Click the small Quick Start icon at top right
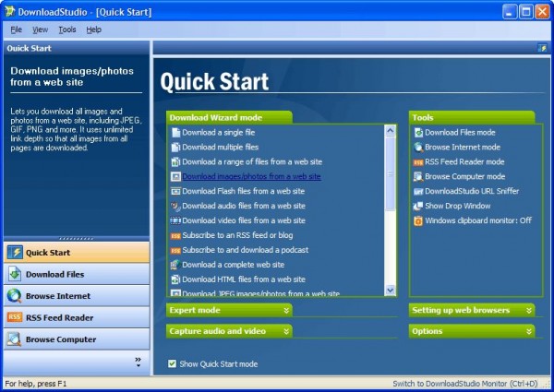This screenshot has width=554, height=392. tap(542, 48)
